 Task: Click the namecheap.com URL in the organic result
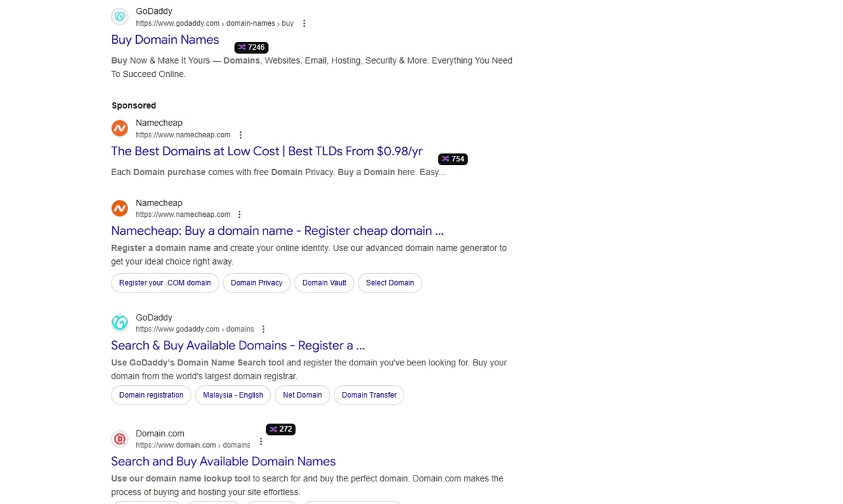point(183,214)
